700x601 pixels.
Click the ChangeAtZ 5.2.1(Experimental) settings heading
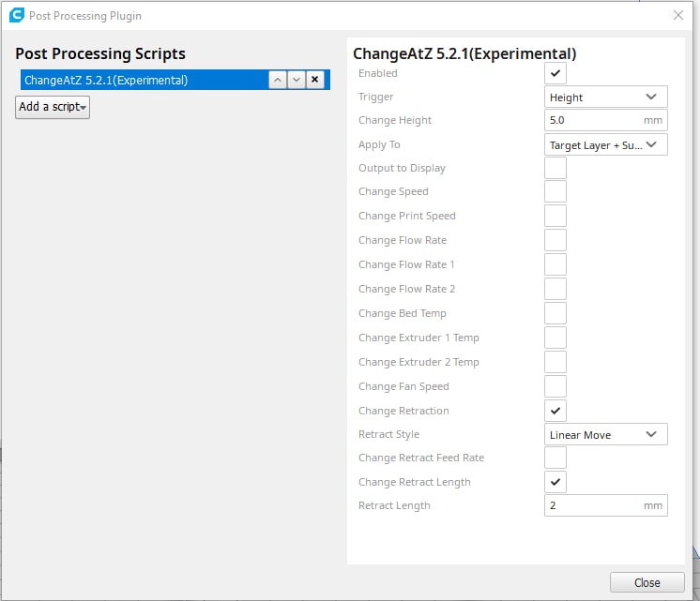pyautogui.click(x=464, y=54)
